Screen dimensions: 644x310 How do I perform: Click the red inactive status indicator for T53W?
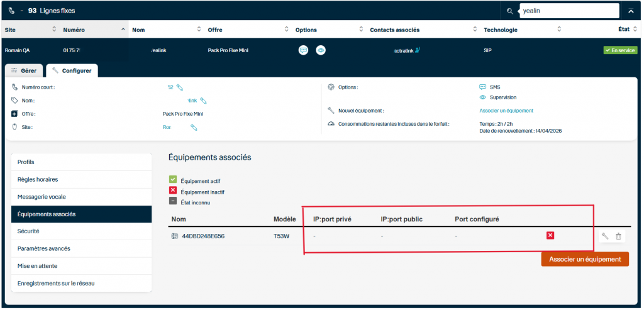pyautogui.click(x=550, y=235)
